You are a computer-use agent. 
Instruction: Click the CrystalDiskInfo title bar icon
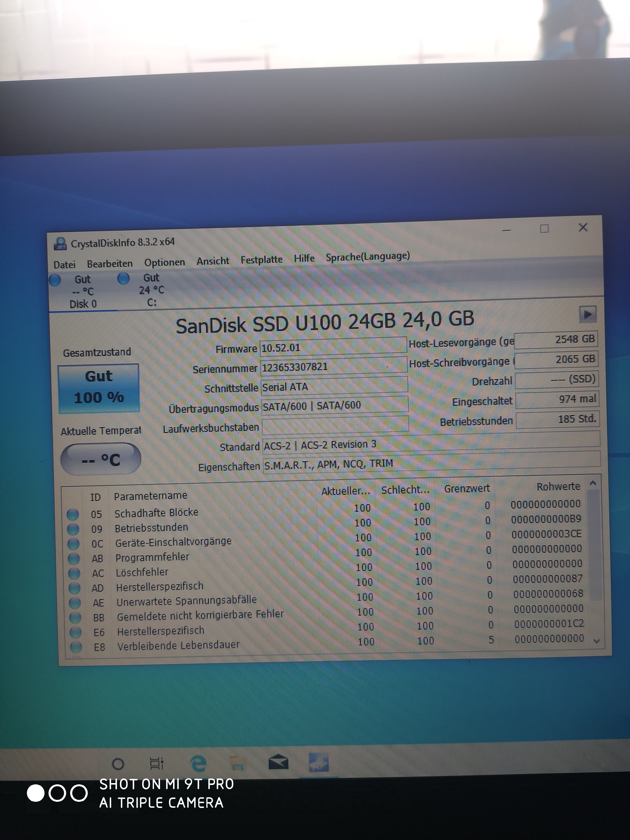point(60,243)
